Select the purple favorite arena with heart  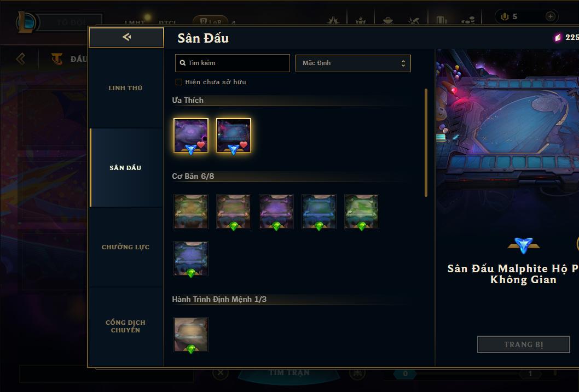tap(191, 136)
